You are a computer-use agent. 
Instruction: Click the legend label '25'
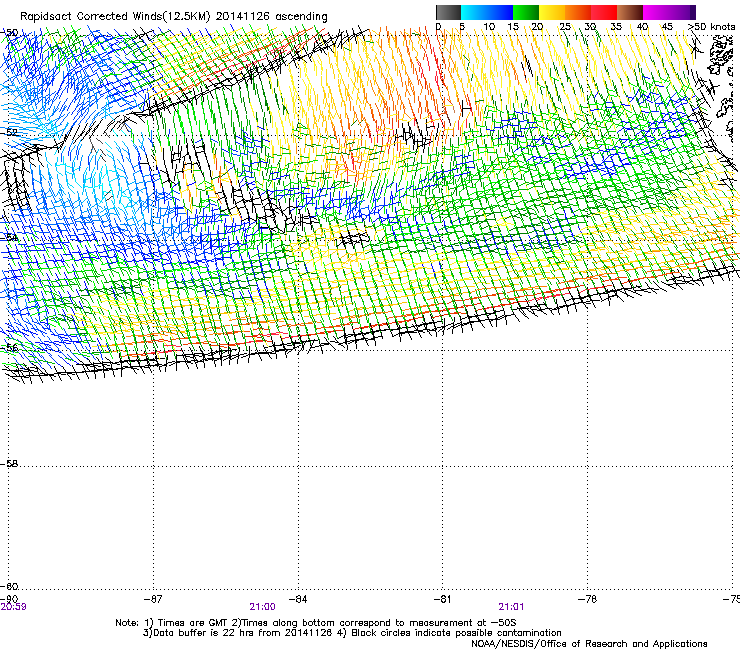(564, 27)
